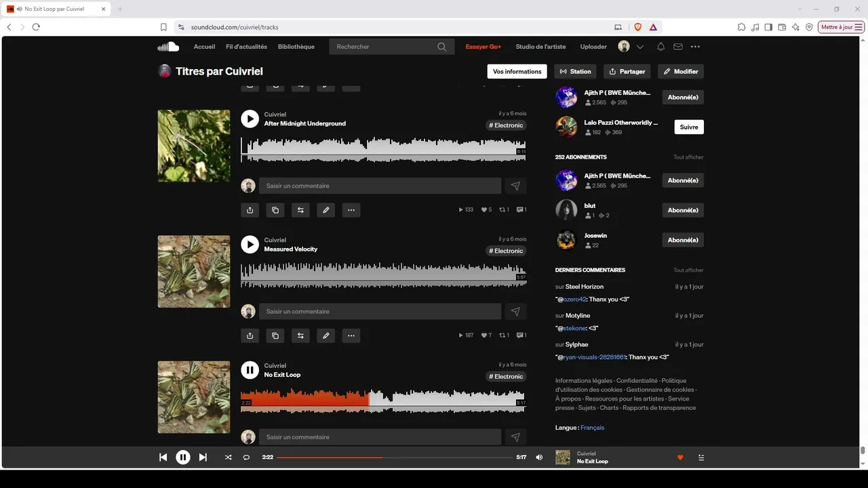Open the Electronic tag on Measured Velocity
Screen dimensions: 868x488
point(506,251)
